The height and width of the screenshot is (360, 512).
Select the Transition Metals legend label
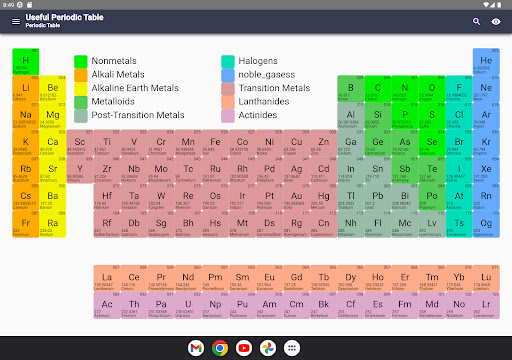point(274,88)
